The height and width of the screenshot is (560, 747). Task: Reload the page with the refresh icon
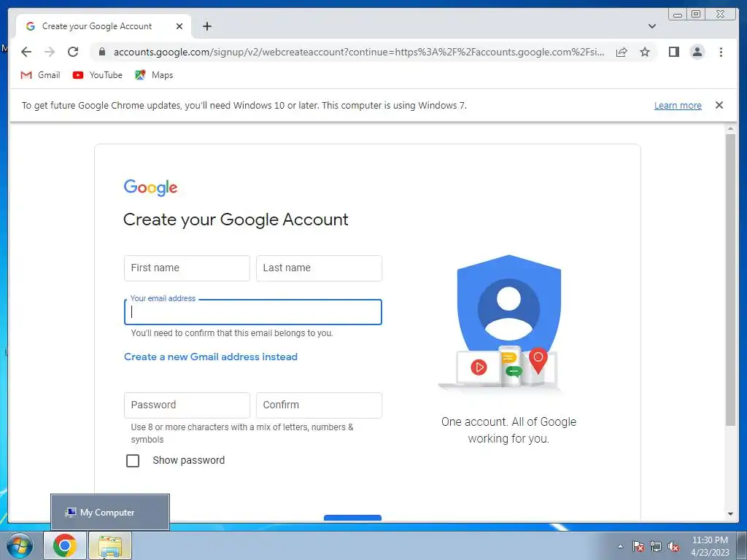[x=73, y=52]
